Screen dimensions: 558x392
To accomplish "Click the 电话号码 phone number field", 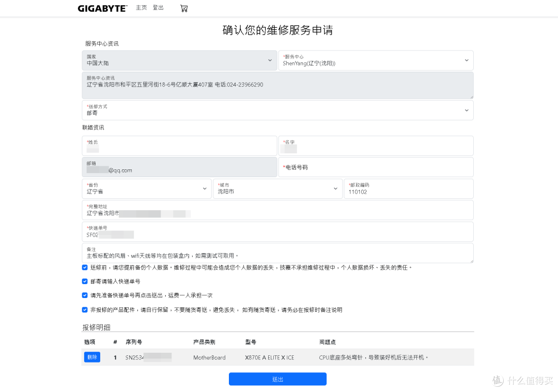I will (376, 167).
